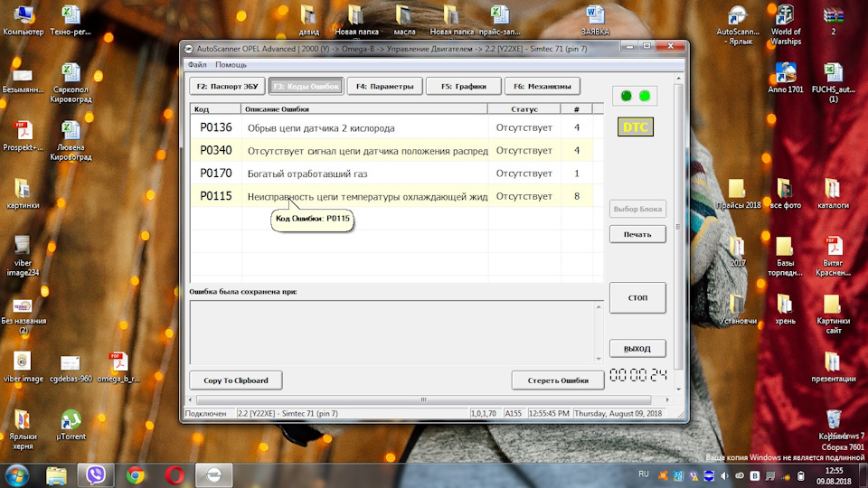Switch to F5: Графики tab

coord(463,87)
